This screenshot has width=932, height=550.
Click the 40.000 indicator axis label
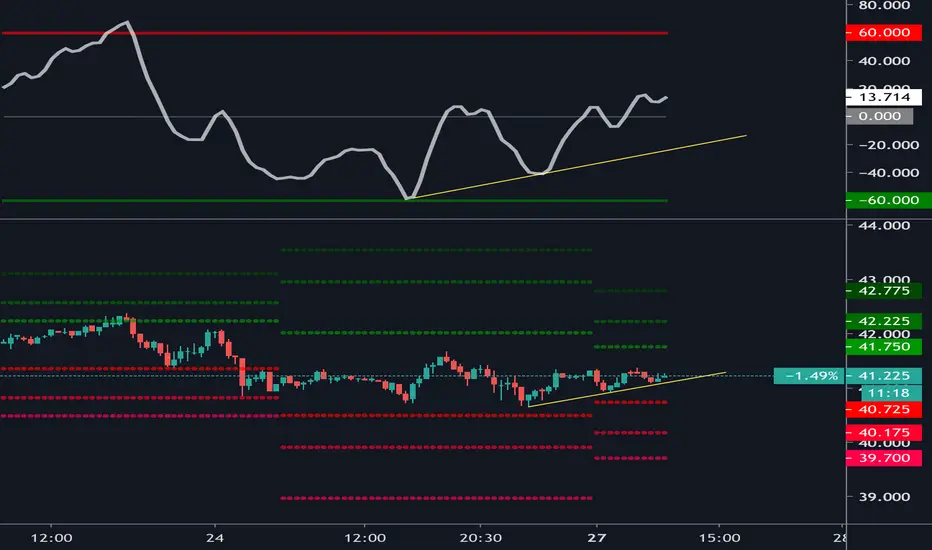click(x=884, y=61)
